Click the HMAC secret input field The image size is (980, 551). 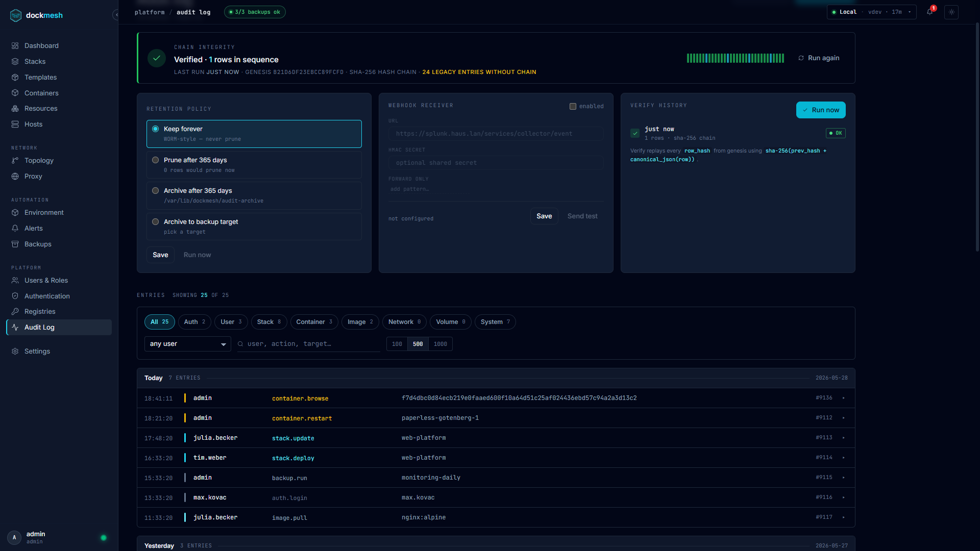click(496, 163)
